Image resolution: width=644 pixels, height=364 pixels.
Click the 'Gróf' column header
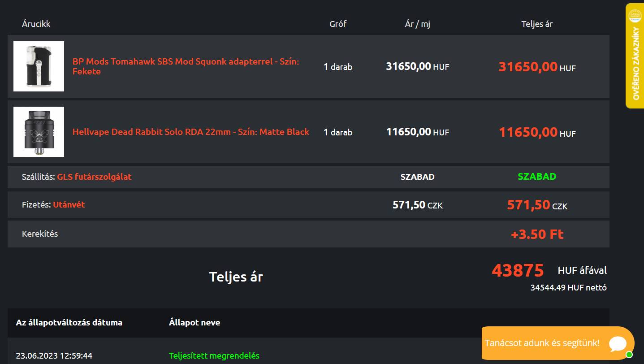[x=338, y=24]
